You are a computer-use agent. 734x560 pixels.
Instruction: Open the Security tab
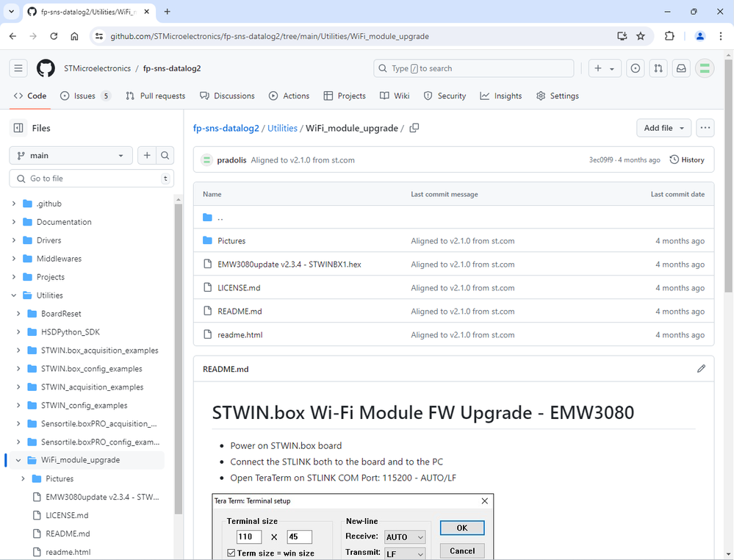coord(445,96)
